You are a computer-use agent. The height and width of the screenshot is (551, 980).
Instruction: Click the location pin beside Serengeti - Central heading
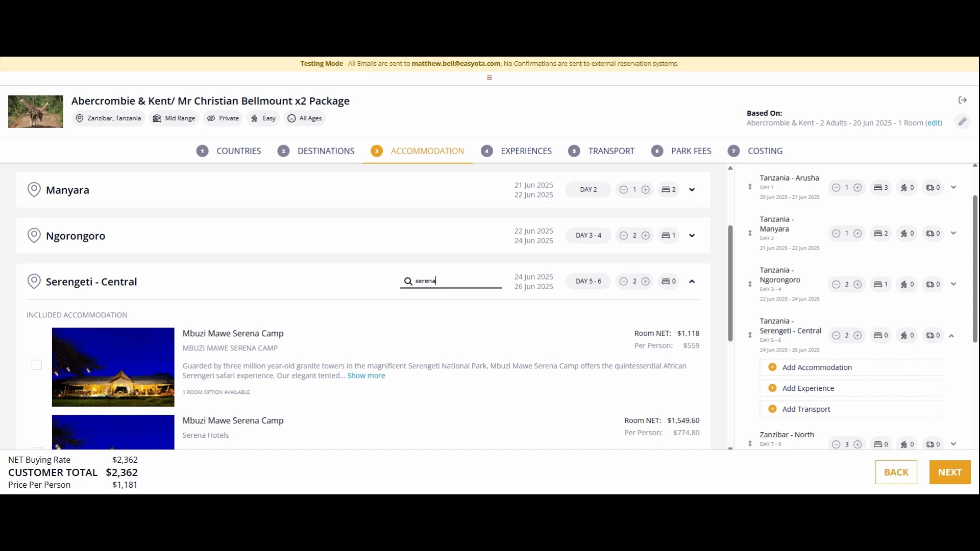coord(34,282)
